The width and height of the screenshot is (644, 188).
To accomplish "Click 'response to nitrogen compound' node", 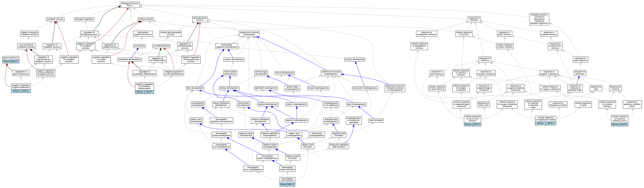I will click(x=486, y=73).
